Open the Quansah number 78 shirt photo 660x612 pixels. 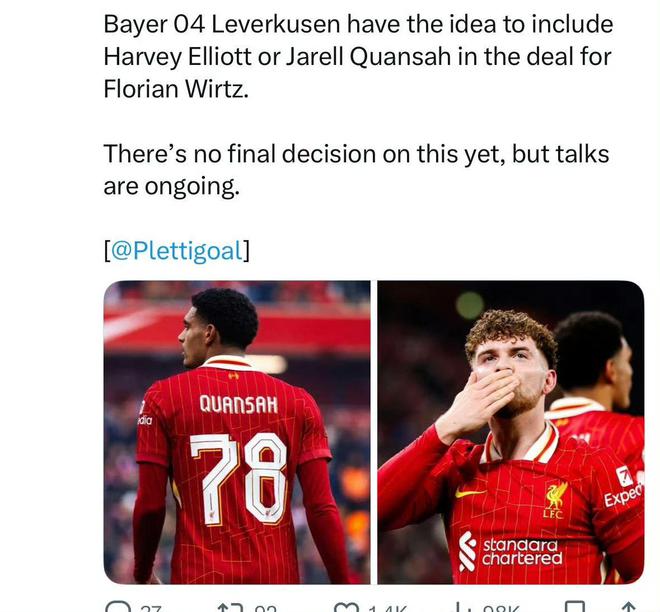tap(237, 432)
